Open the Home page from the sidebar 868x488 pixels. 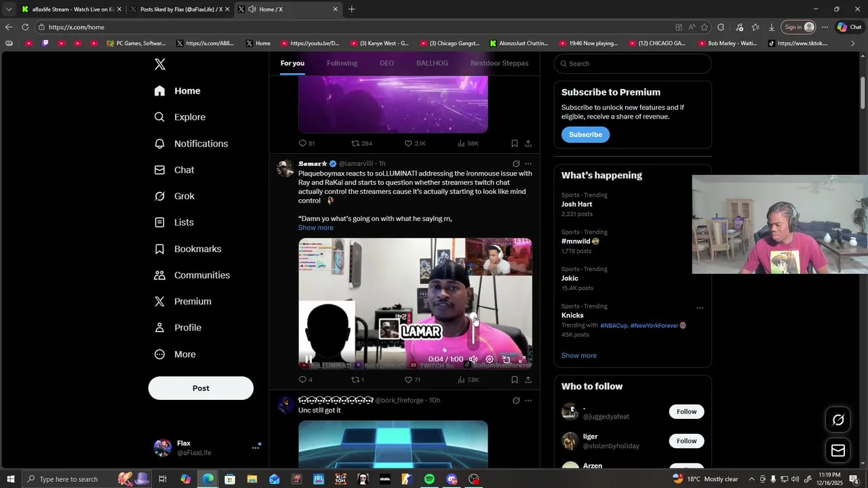[x=177, y=91]
